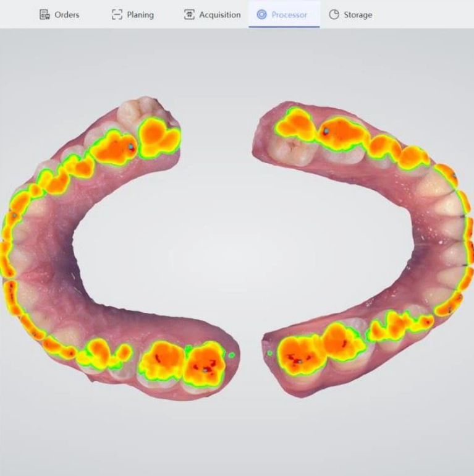This screenshot has height=476, width=474.
Task: Pick the red-spotted last molar at left arch bottom
Action: coord(205,363)
